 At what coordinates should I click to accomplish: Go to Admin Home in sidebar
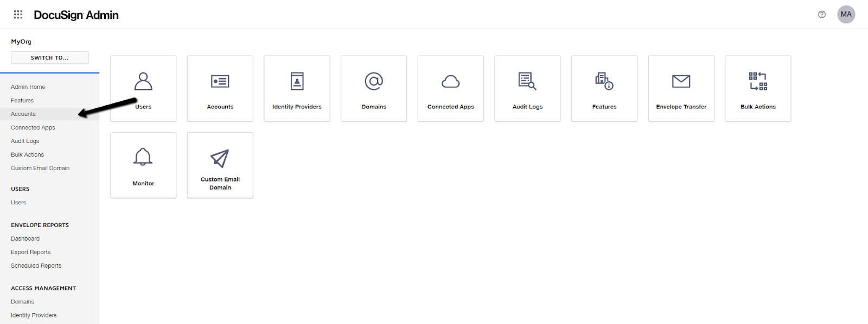point(28,87)
